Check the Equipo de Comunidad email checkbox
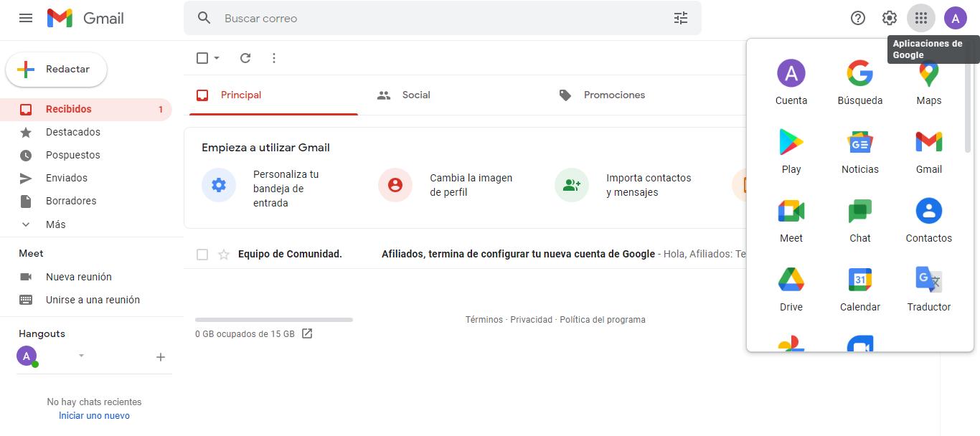Screen dimensions: 980x436 [202, 255]
